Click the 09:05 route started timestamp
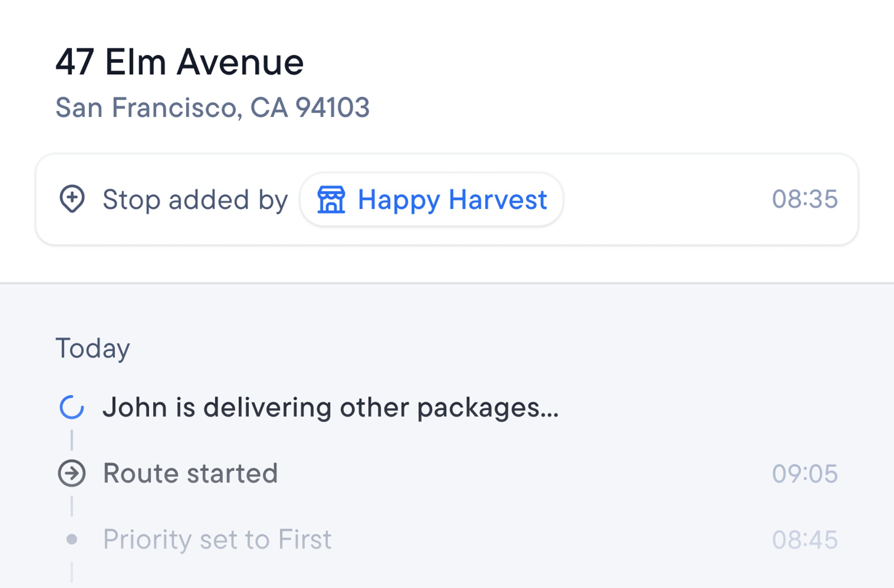894x588 pixels. tap(805, 473)
